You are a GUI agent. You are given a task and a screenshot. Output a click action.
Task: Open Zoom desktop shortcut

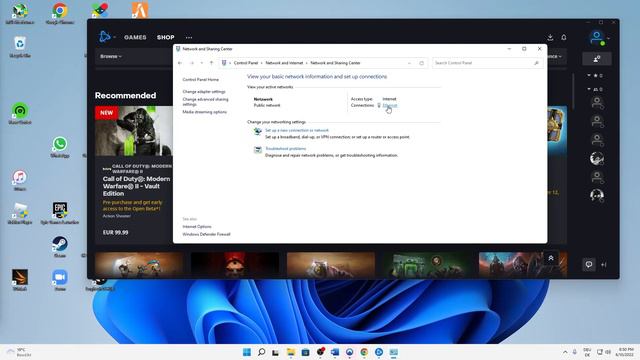[60, 280]
